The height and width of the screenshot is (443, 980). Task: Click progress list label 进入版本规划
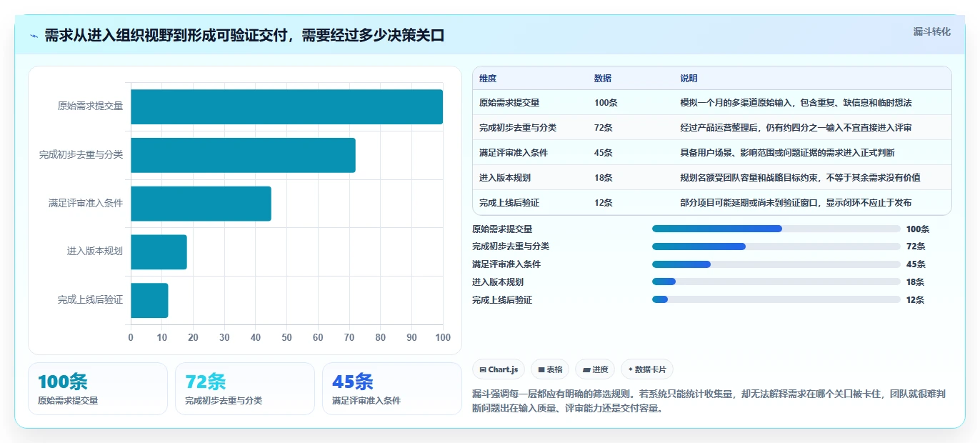(498, 282)
